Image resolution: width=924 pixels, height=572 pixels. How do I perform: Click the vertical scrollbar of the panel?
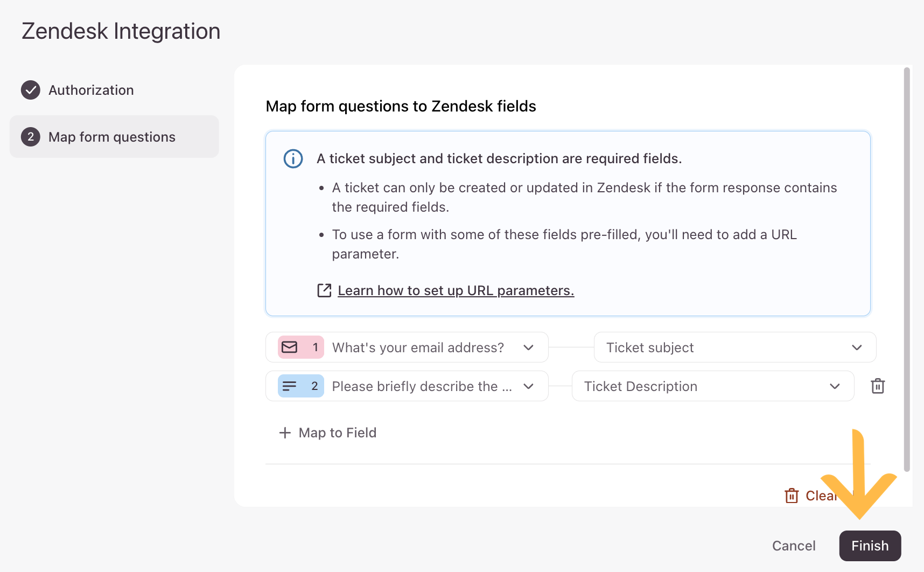click(x=907, y=269)
